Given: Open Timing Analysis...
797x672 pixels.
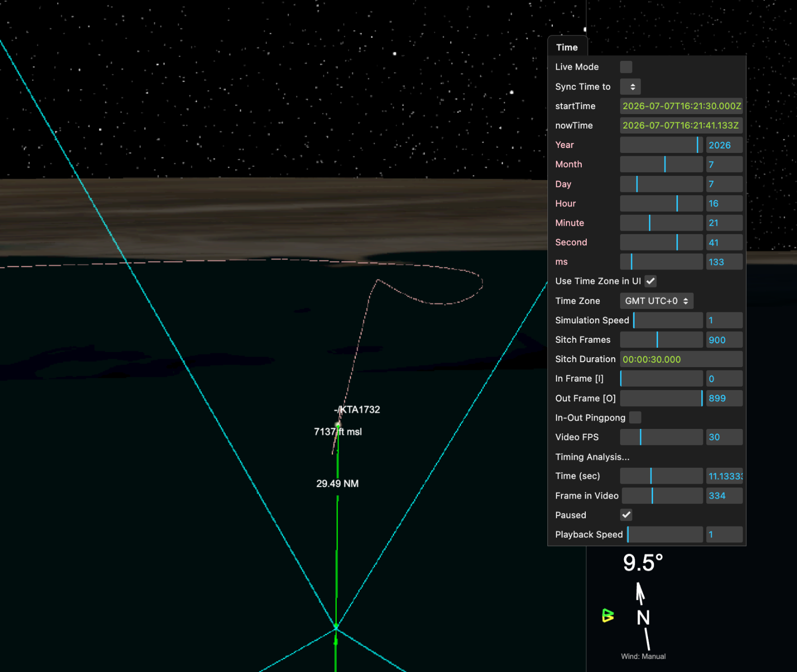Looking at the screenshot, I should [592, 457].
